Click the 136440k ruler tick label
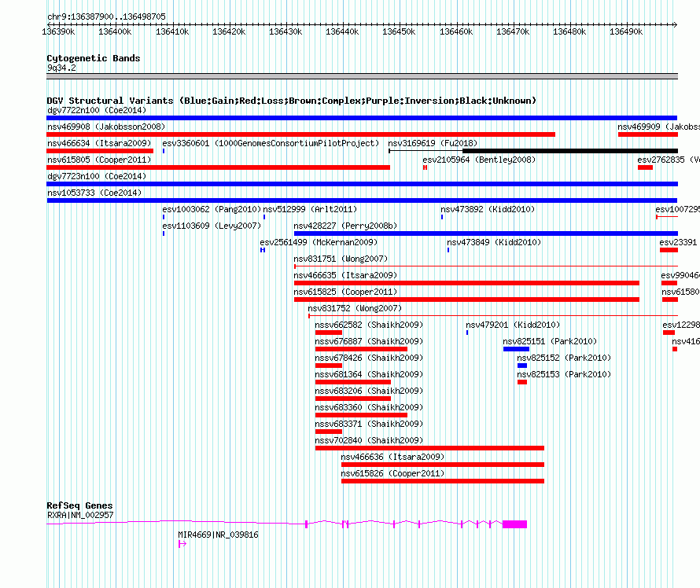 point(342,31)
